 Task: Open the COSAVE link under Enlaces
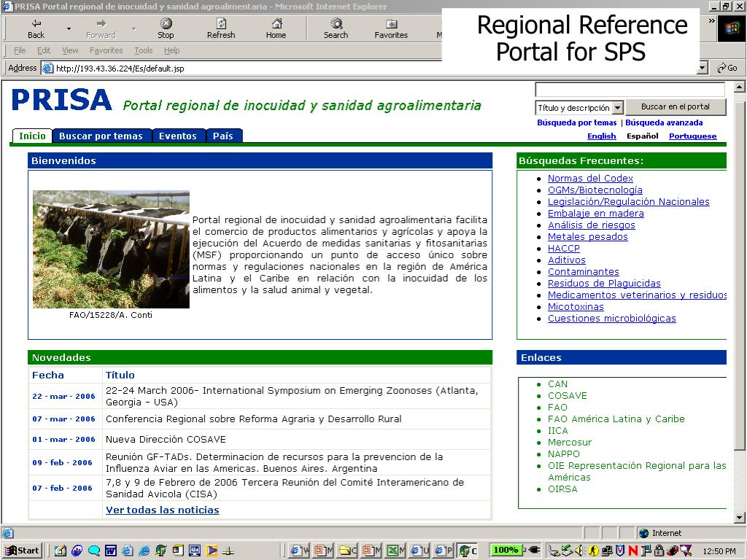568,396
